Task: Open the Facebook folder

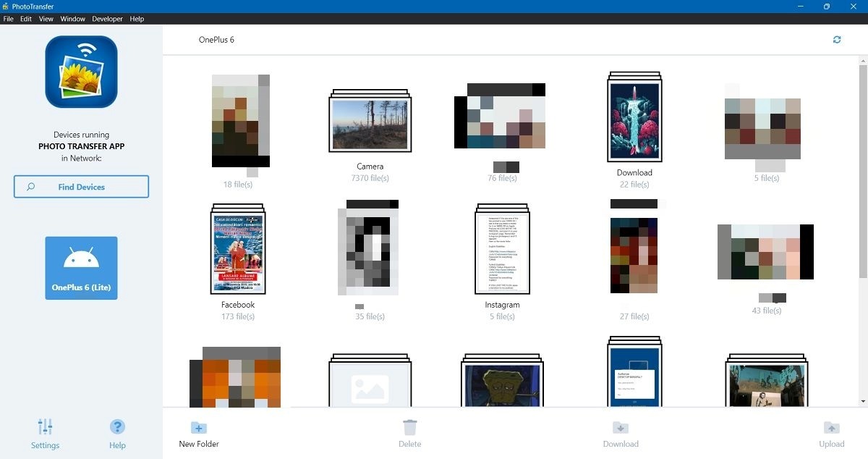Action: (237, 250)
